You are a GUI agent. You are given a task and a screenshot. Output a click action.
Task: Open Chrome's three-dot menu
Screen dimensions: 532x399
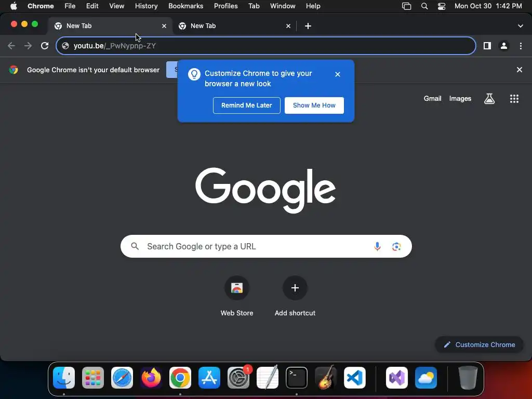(x=521, y=46)
